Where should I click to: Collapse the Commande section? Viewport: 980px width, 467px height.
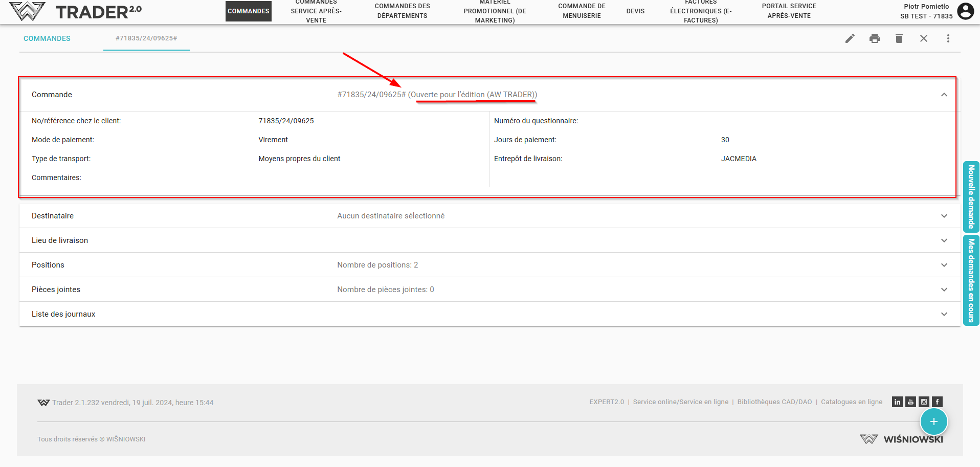coord(944,95)
